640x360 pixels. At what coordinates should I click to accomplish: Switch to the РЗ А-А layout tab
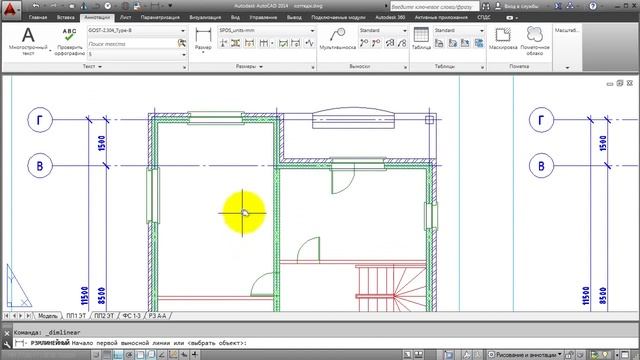pos(157,316)
